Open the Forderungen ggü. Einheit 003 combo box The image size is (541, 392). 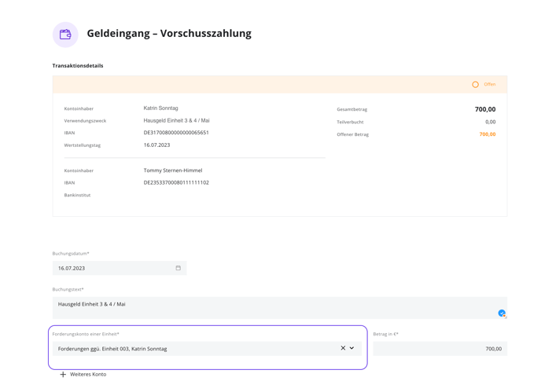click(207, 349)
